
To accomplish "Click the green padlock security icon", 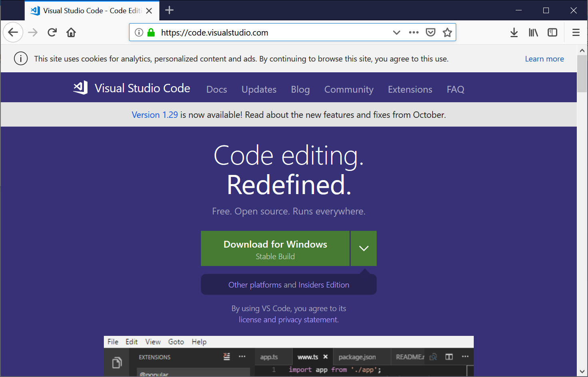I will (x=151, y=32).
